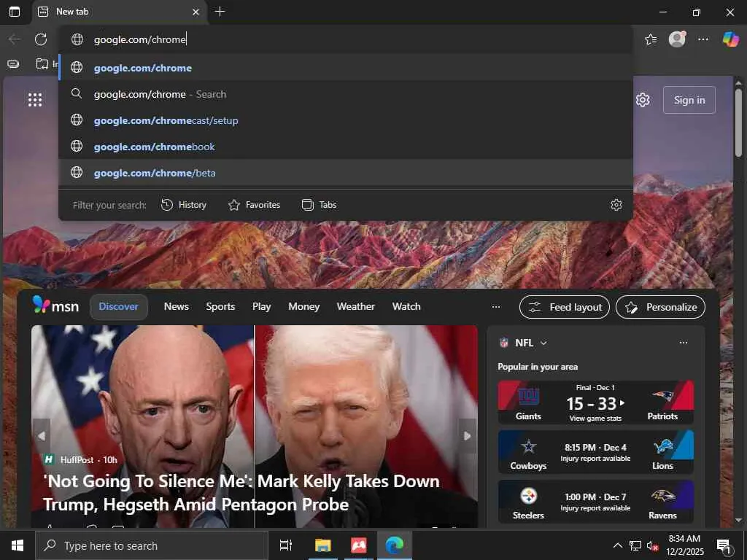Click the Feed layout button
Screen dimensions: 747x560
(565, 307)
